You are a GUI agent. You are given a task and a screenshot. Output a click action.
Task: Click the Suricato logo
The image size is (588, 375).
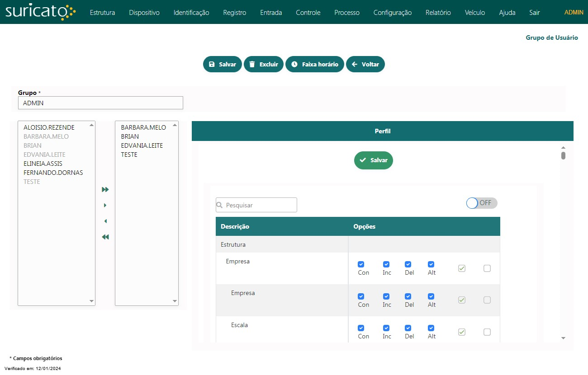(40, 12)
